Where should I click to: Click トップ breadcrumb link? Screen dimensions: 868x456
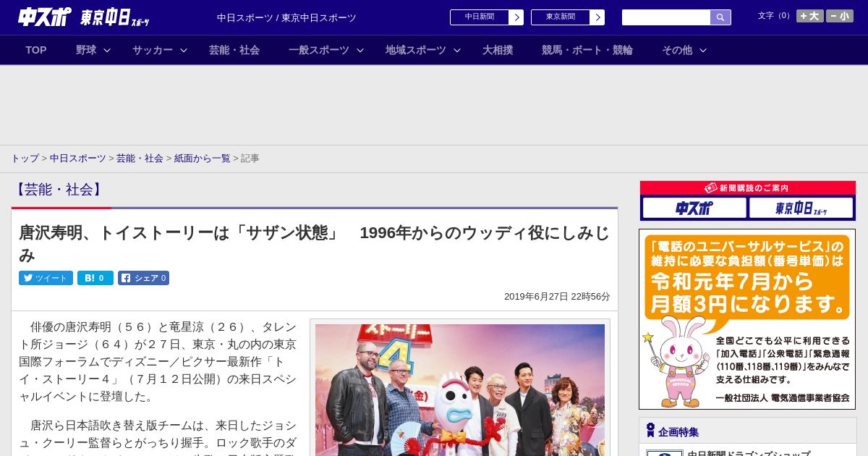[25, 159]
